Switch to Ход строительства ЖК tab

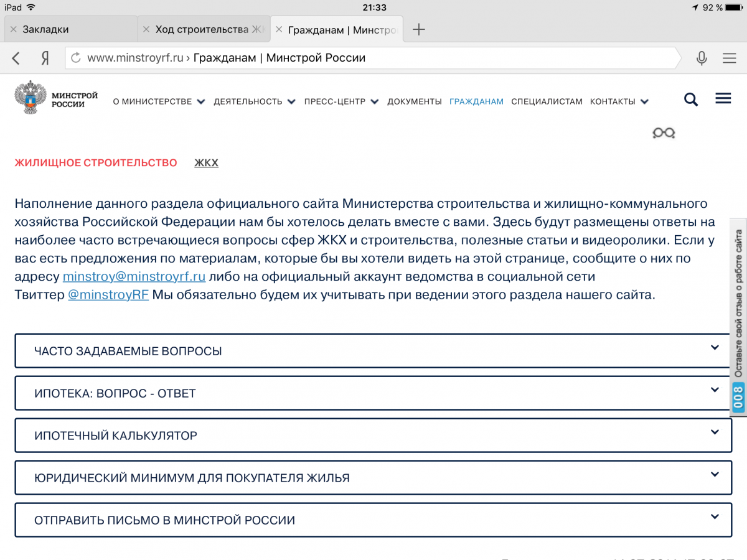(x=204, y=29)
